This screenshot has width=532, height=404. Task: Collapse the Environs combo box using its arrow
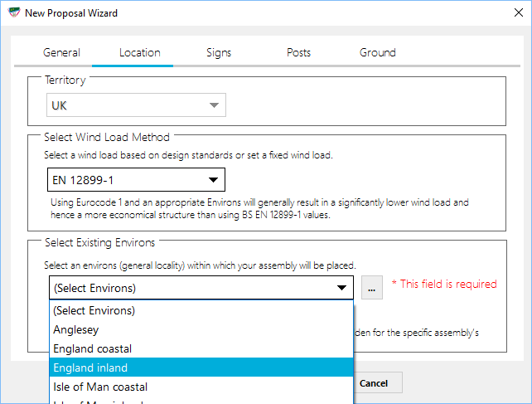point(341,289)
